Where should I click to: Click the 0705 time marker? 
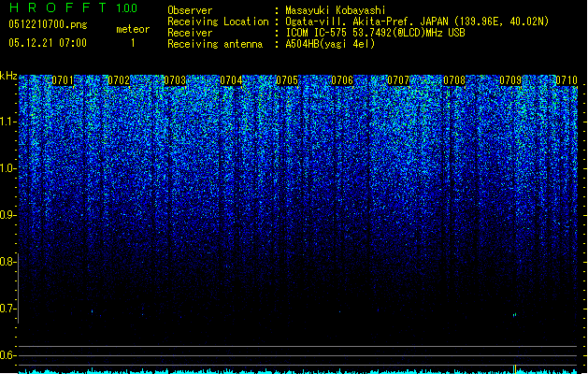pos(286,80)
